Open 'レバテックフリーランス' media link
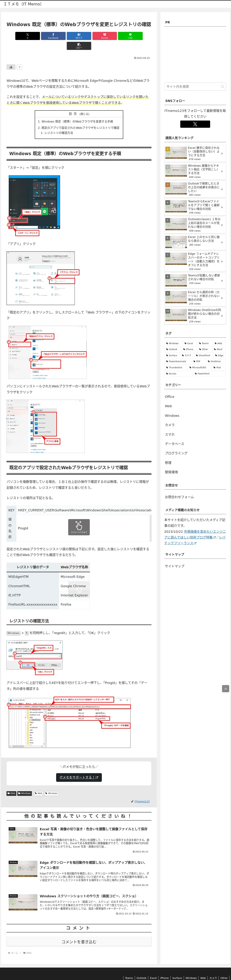Screen dimensions: 231x980 tap(194, 540)
